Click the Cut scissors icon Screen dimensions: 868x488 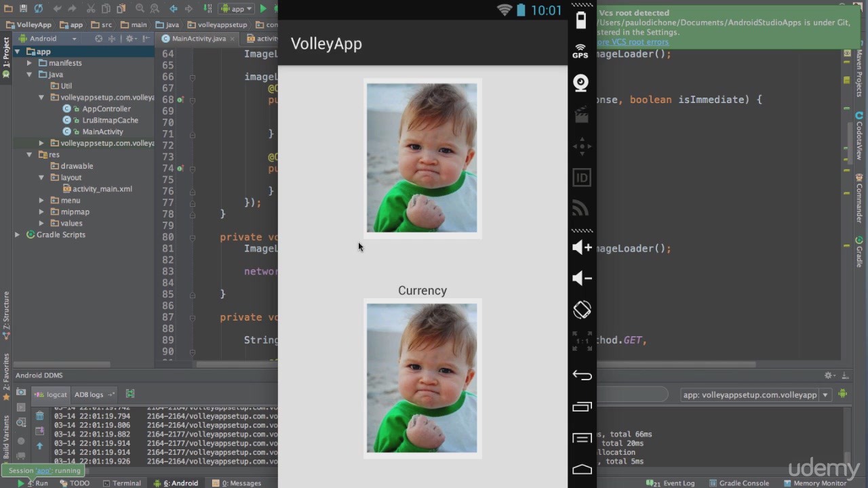(x=91, y=9)
